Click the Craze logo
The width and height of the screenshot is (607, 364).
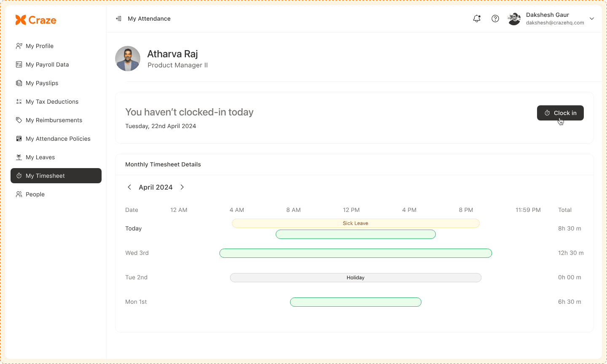point(36,20)
